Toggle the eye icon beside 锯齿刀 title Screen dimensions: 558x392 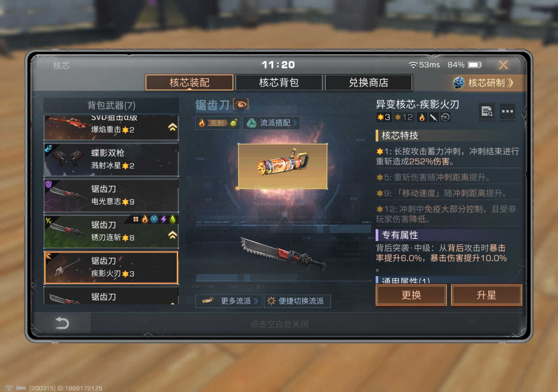(241, 104)
